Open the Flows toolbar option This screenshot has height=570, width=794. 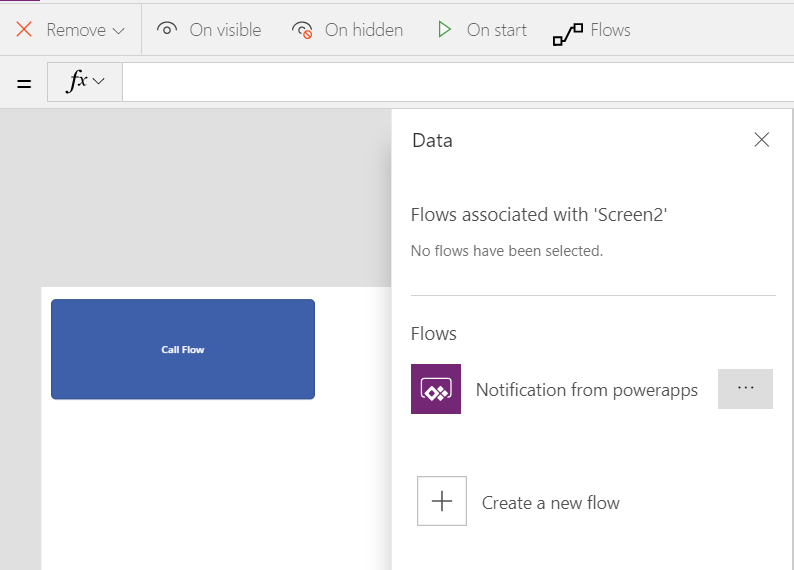coord(591,31)
